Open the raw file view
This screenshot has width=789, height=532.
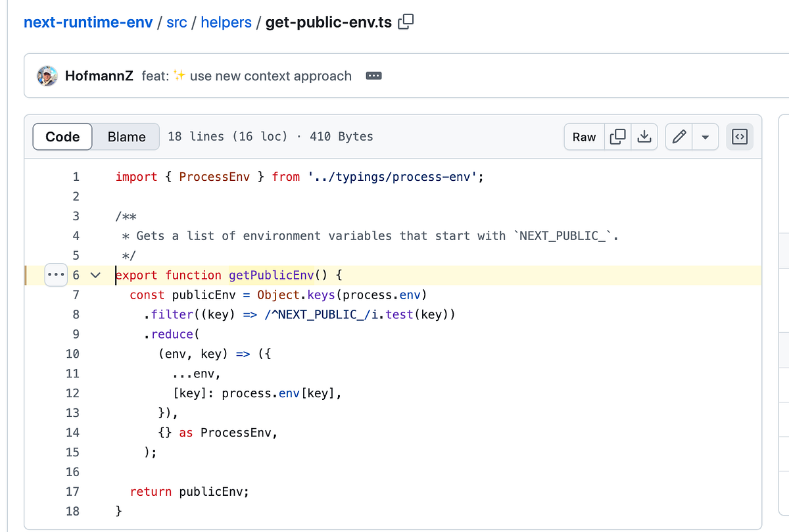coord(584,137)
